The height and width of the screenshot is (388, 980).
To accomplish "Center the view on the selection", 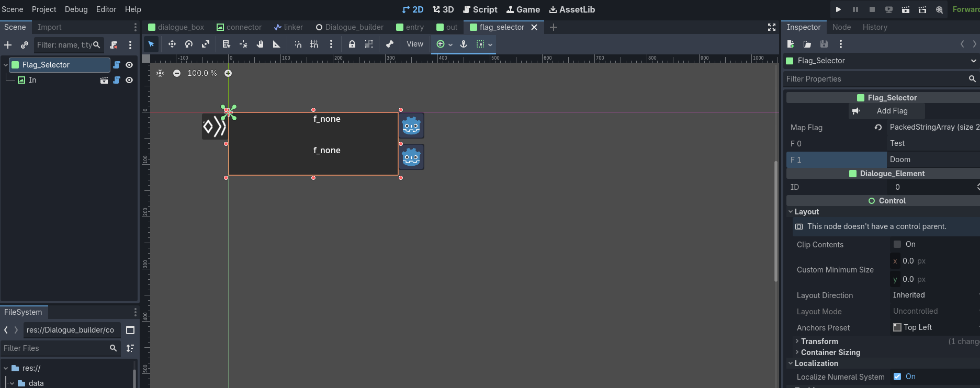I will tap(160, 73).
